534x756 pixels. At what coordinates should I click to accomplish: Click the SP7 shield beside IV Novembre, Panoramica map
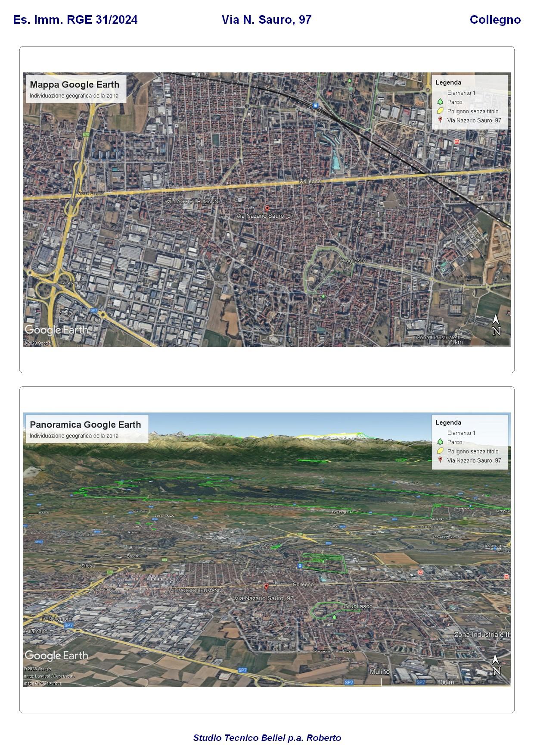tap(68, 625)
